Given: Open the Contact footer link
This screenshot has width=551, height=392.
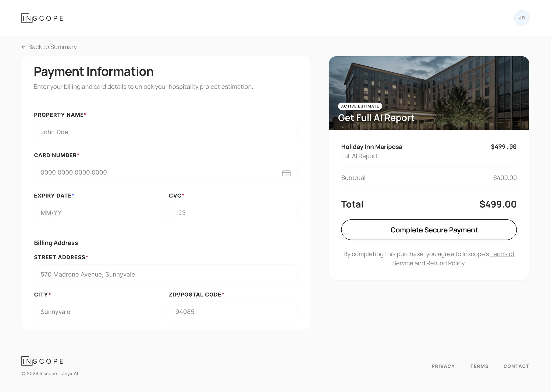Looking at the screenshot, I should pos(516,366).
